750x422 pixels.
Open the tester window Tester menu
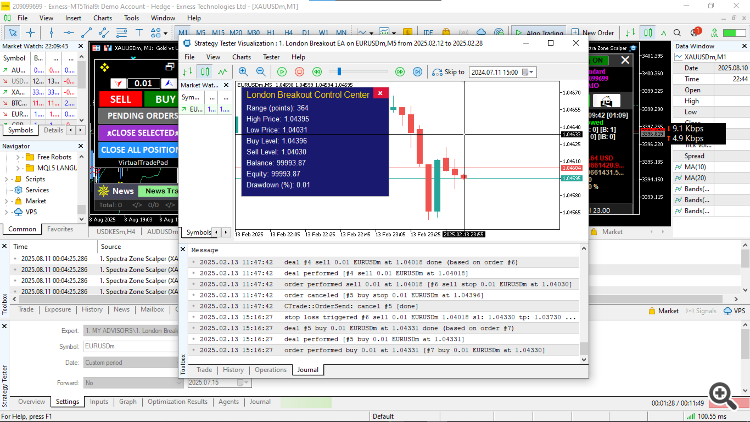(x=271, y=57)
